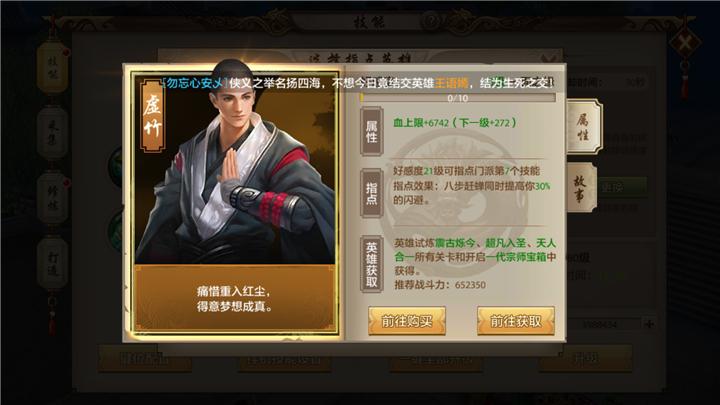720x405 pixels.
Task: Click the question mark help icon
Action: coord(431,21)
